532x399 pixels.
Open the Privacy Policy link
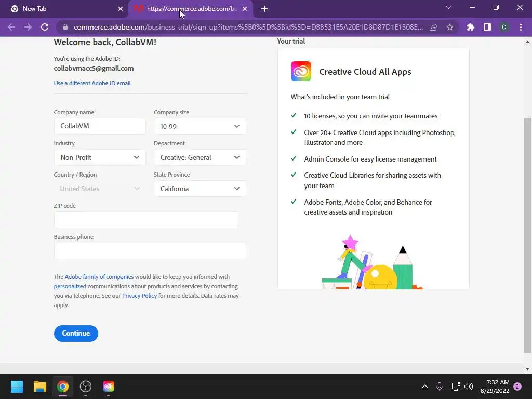click(x=139, y=296)
